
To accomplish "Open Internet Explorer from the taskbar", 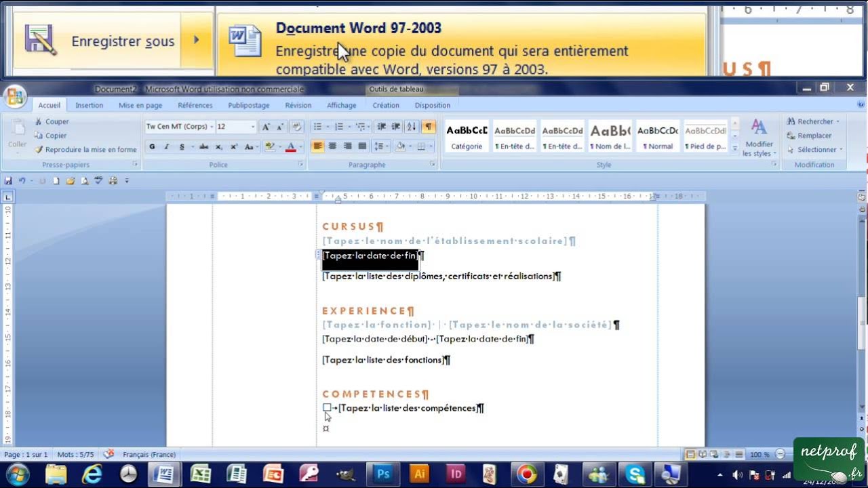I will coord(92,474).
